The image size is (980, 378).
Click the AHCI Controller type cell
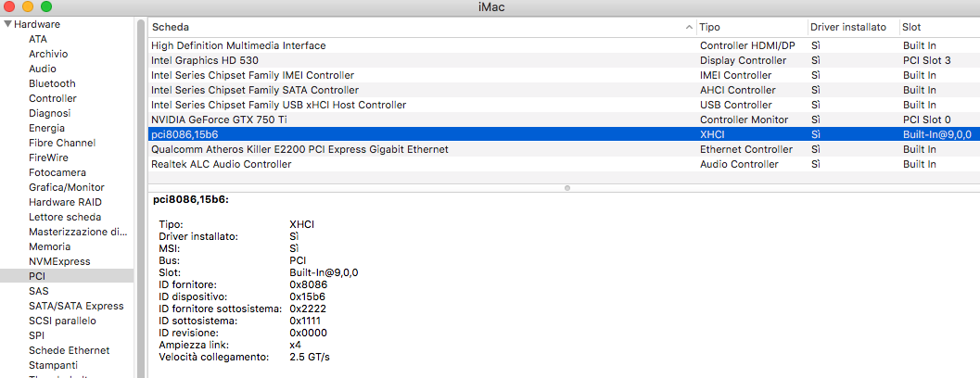tap(737, 90)
